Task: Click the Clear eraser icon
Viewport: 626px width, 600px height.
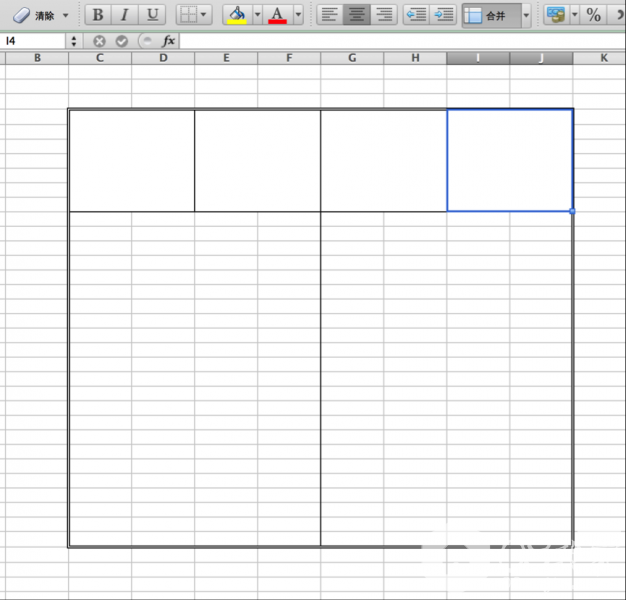Action: (22, 16)
